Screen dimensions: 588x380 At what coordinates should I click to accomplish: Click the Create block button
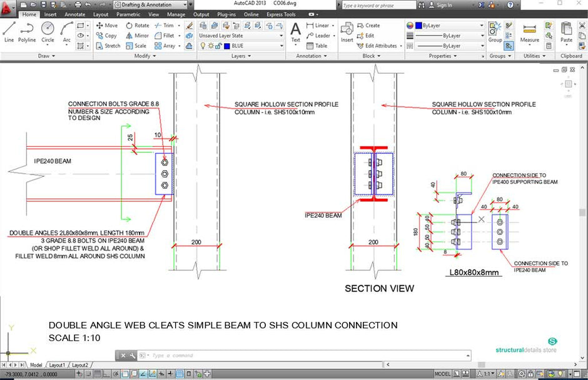(367, 25)
